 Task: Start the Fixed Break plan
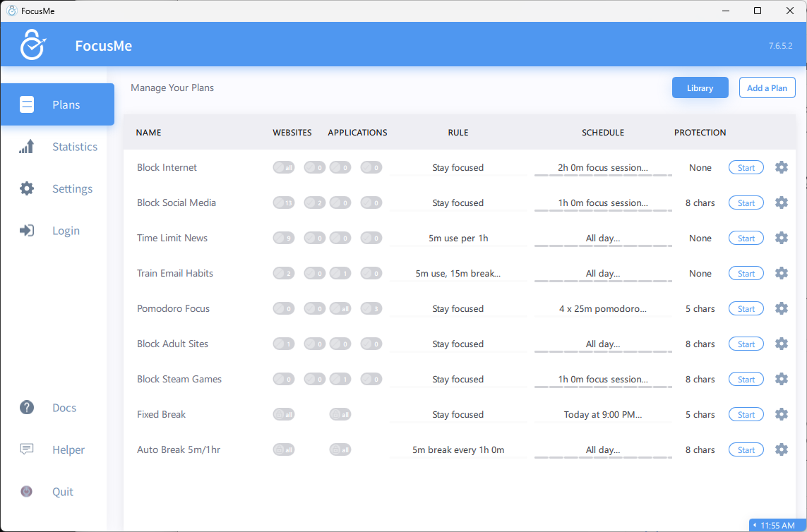[746, 414]
